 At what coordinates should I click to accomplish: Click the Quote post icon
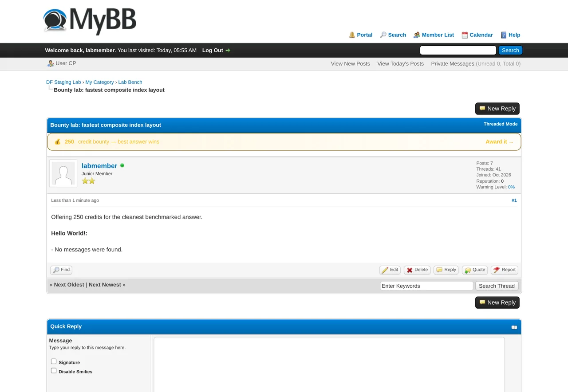[468, 270]
